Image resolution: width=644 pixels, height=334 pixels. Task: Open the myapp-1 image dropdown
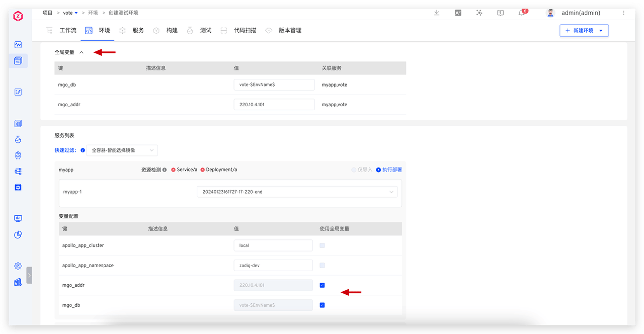[297, 192]
